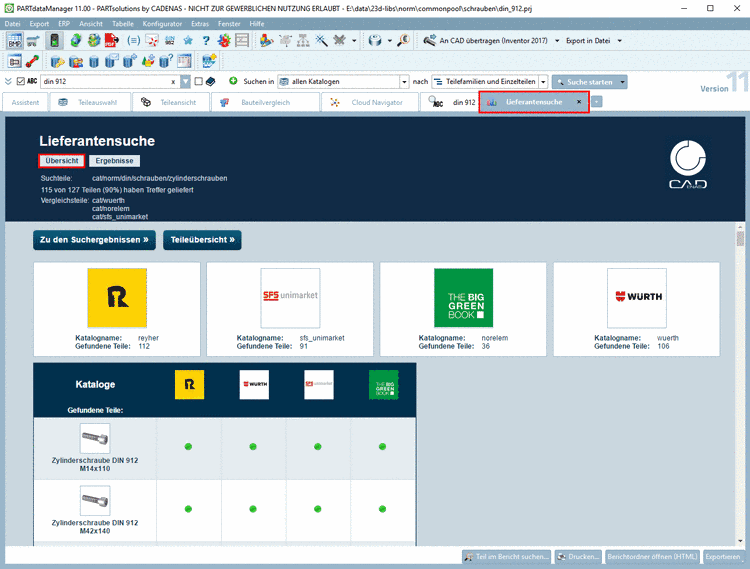Viewport: 750px width, 569px height.
Task: Open the Konfigurator menu
Action: [x=162, y=23]
